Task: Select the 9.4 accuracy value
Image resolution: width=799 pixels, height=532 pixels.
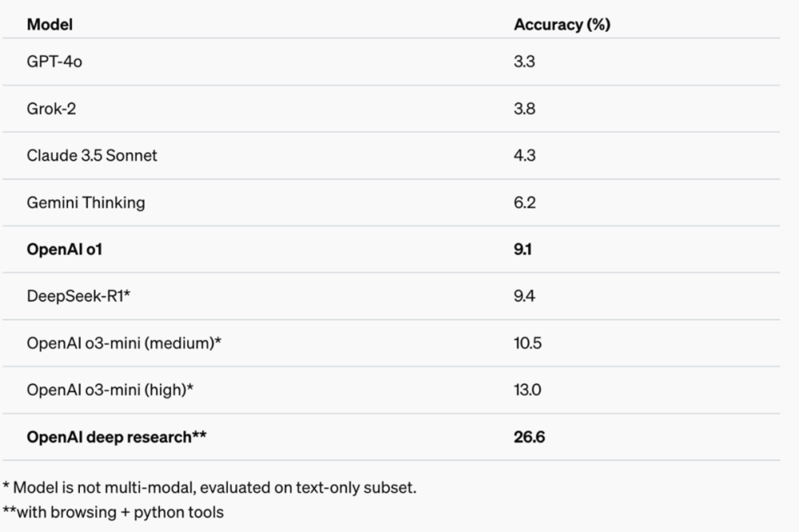Action: pos(524,296)
